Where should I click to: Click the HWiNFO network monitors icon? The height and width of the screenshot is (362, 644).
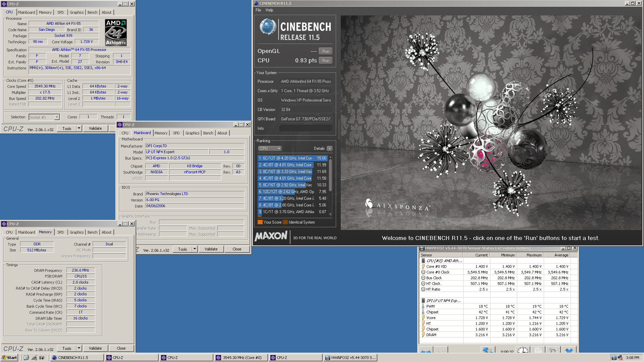coord(487,350)
